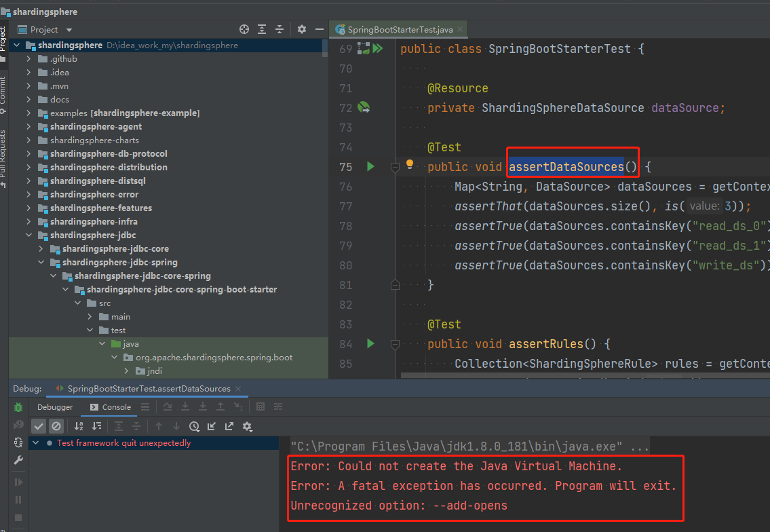The width and height of the screenshot is (770, 532).
Task: Select org.apache.shardingsphere.spring.boot package
Action: [x=214, y=357]
